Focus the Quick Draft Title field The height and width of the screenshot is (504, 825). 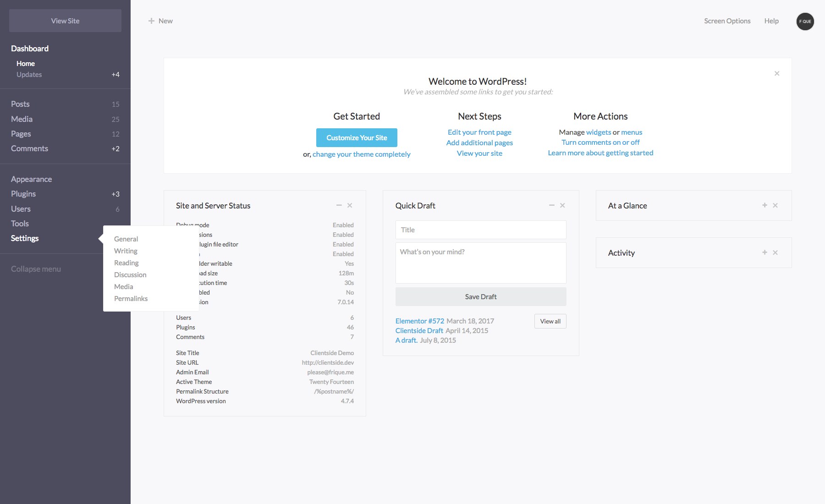pos(481,230)
